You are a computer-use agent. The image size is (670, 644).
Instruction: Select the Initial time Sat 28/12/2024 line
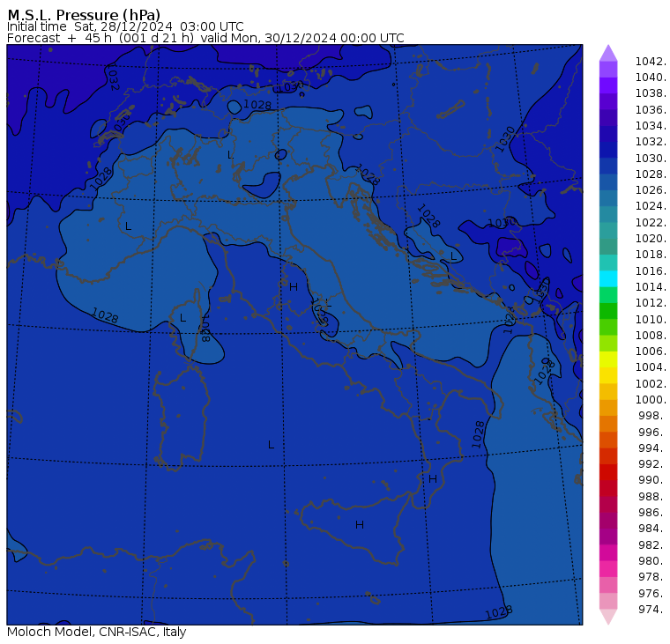pyautogui.click(x=125, y=26)
